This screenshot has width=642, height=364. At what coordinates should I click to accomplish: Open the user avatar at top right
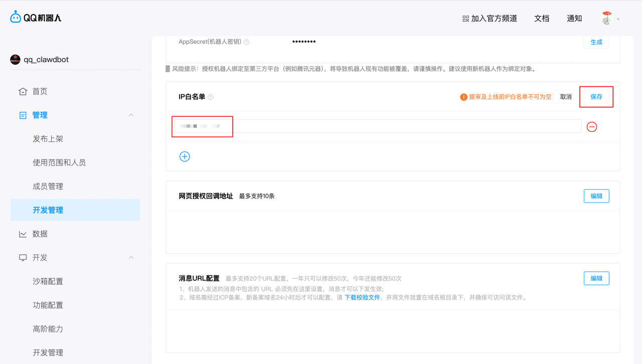(607, 19)
